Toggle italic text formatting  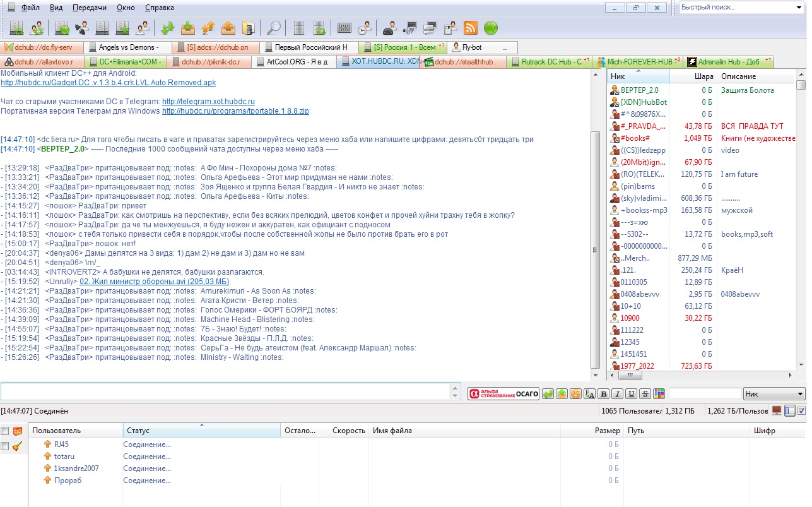coord(618,394)
